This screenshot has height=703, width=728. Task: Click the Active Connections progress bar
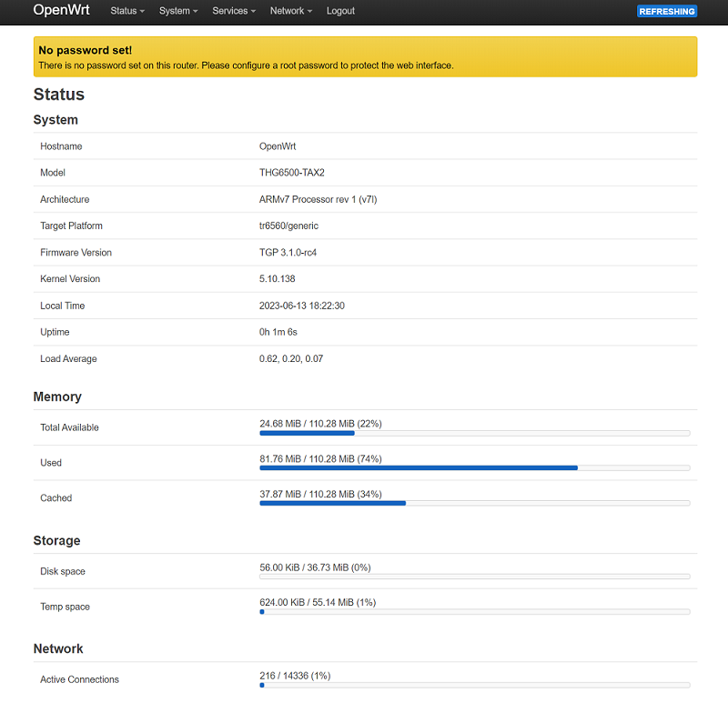click(474, 685)
